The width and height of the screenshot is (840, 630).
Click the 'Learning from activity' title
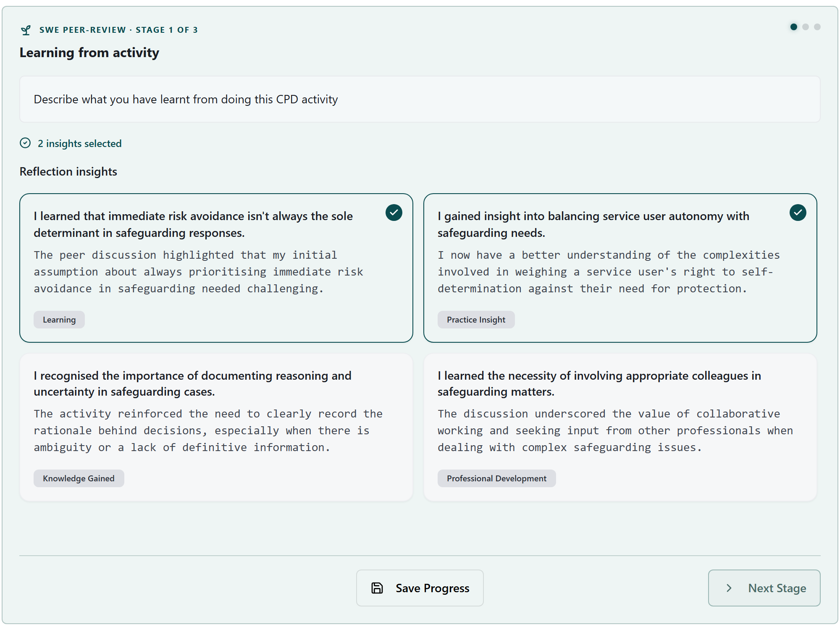click(x=89, y=52)
